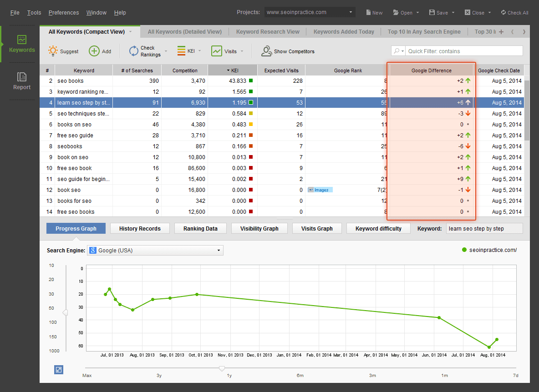
Task: Click the KEI bars icon
Action: point(181,51)
